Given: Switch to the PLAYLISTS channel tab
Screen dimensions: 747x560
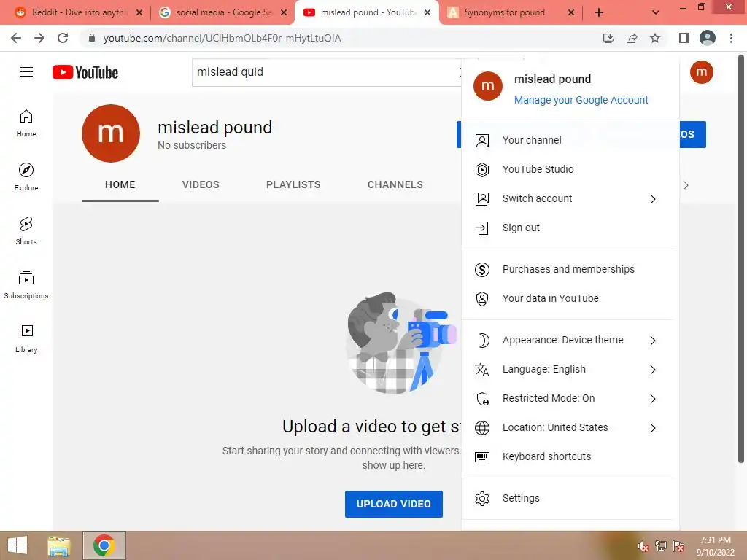Looking at the screenshot, I should click(293, 184).
